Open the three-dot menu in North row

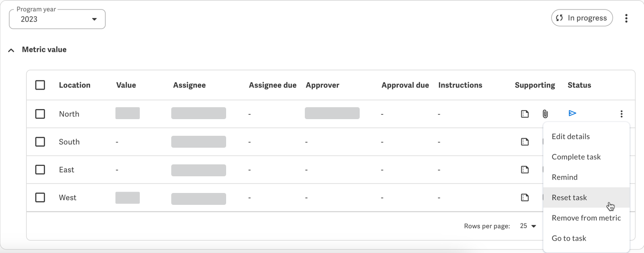point(621,114)
